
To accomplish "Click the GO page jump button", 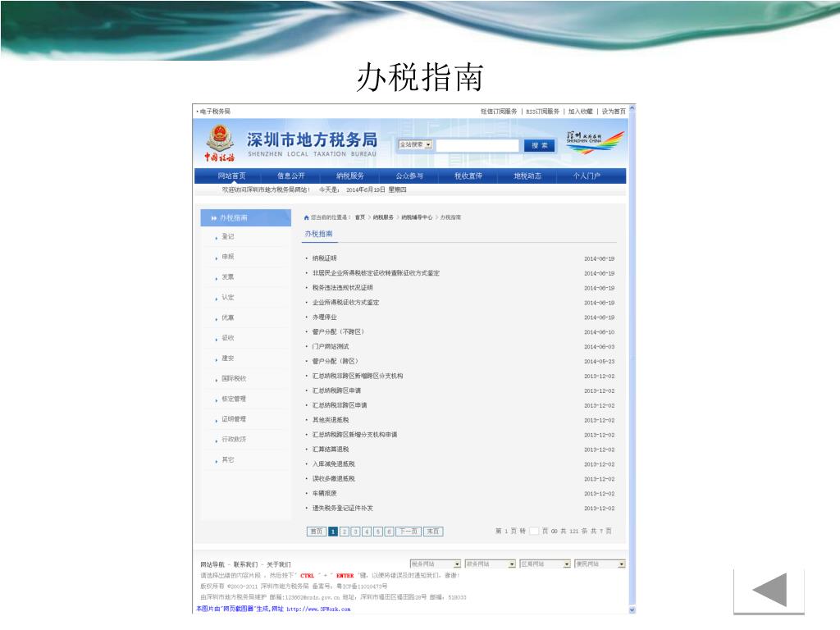I will [554, 531].
